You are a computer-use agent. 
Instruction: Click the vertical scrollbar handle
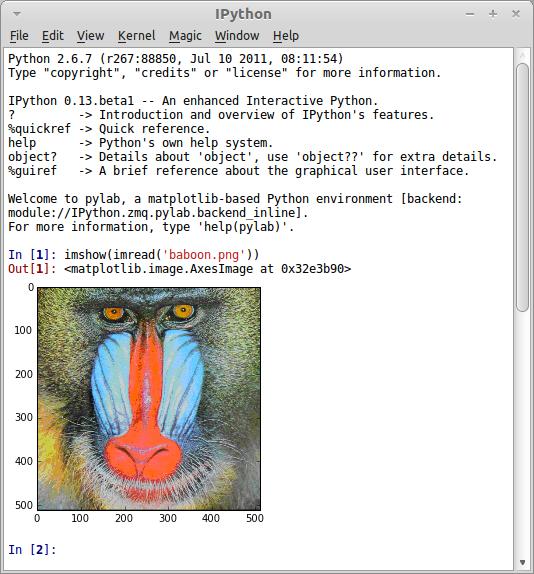tap(522, 187)
